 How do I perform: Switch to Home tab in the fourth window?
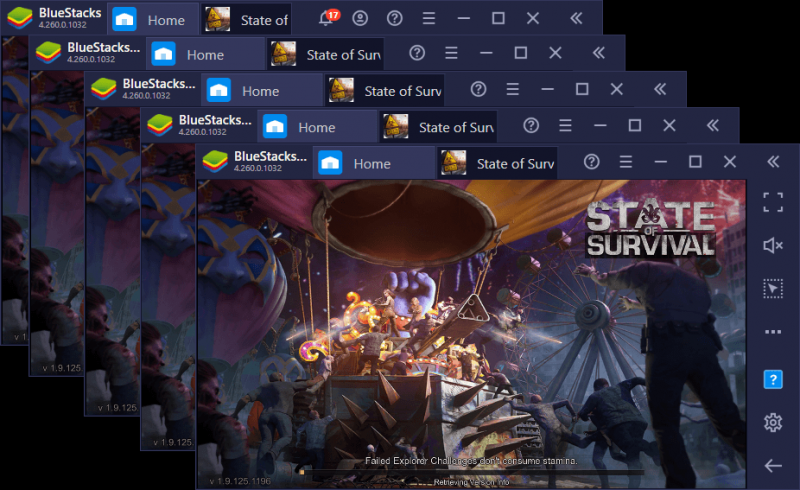pyautogui.click(x=316, y=127)
